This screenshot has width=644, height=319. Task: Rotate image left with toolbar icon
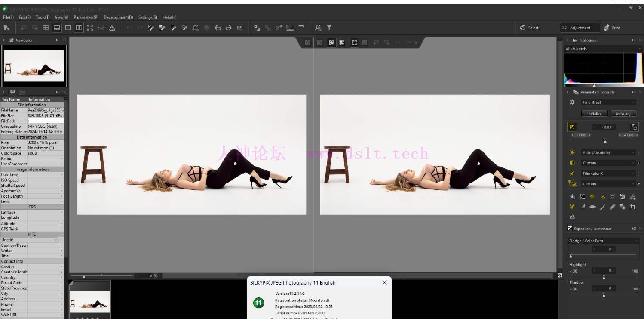[x=218, y=28]
